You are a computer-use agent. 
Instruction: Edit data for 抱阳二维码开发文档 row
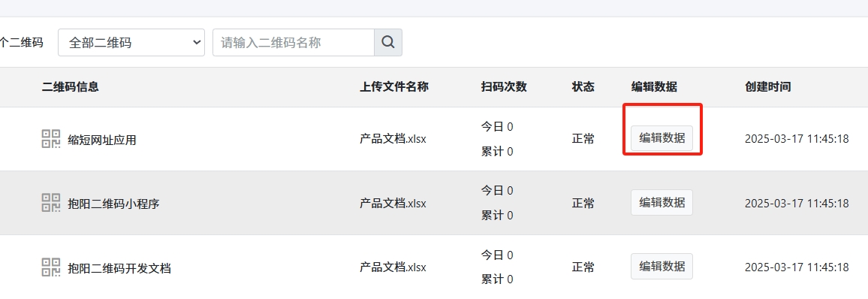(662, 267)
